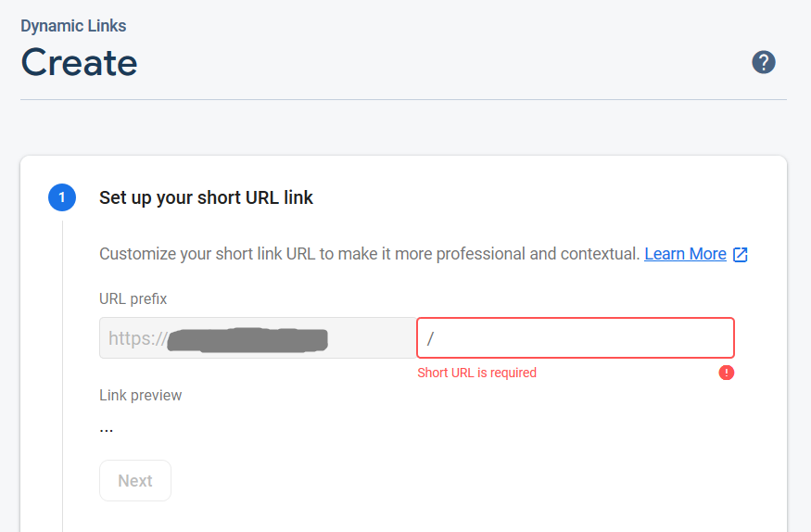Click the redacted domain in URL prefix
This screenshot has height=532, width=811.
[248, 339]
